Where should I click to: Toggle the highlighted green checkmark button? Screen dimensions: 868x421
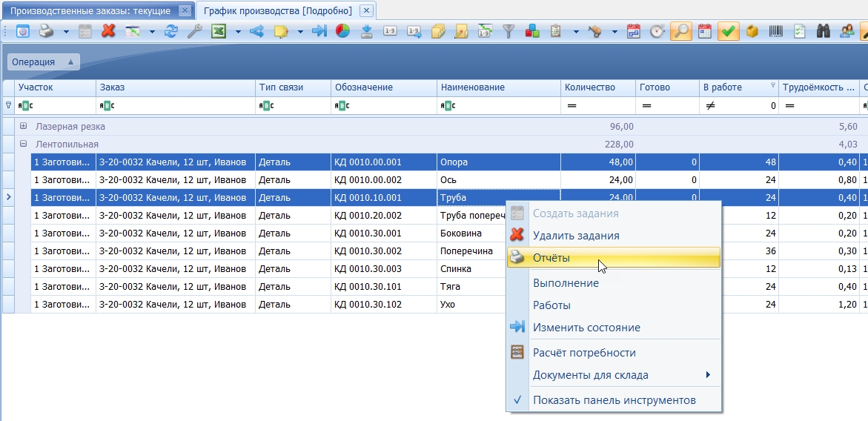point(729,32)
